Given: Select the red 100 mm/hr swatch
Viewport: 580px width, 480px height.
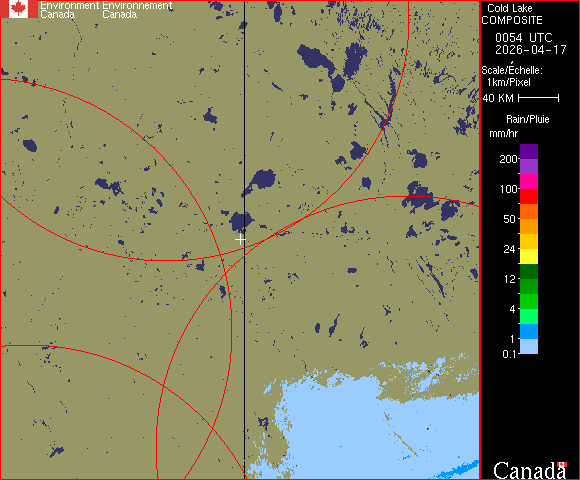Looking at the screenshot, I should point(529,196).
